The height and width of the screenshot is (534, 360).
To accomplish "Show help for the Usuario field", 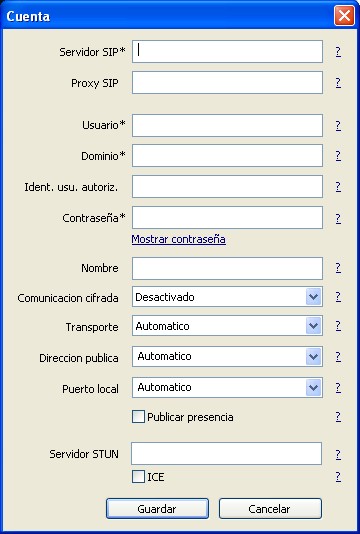I will tap(338, 125).
